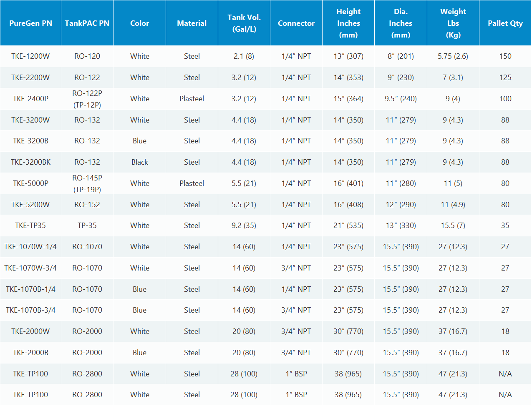
Task: Select part number TKE-TP35
Action: [30, 226]
